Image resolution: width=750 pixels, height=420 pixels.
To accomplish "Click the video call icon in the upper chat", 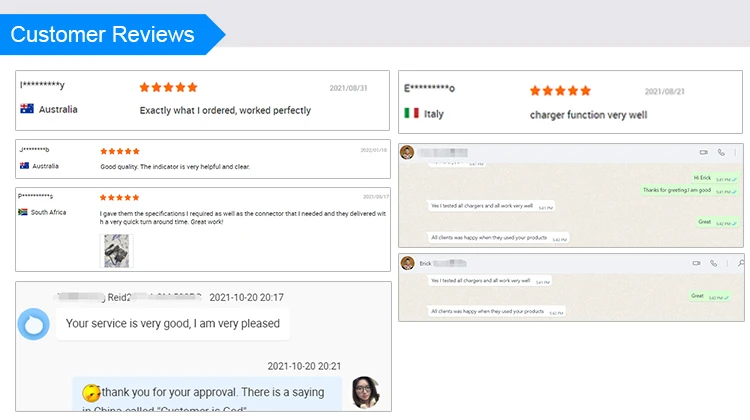I will click(704, 153).
